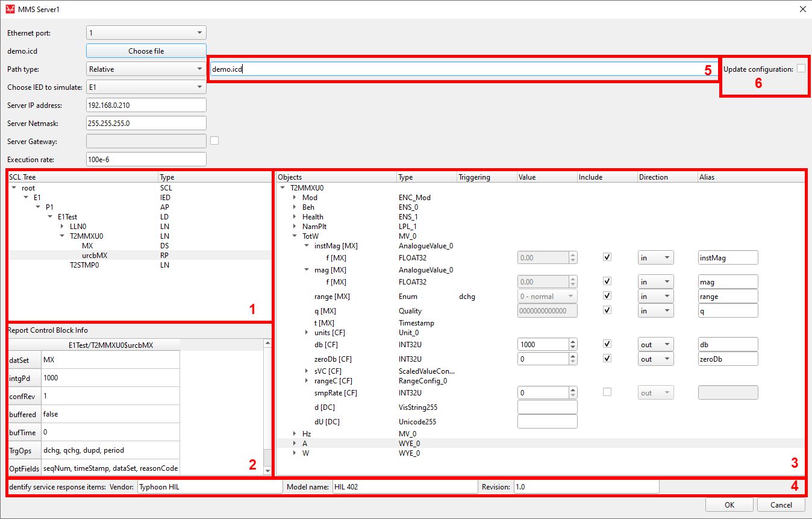This screenshot has width=812, height=519.
Task: Select T2STMP0 node in SCL Tree
Action: click(84, 265)
